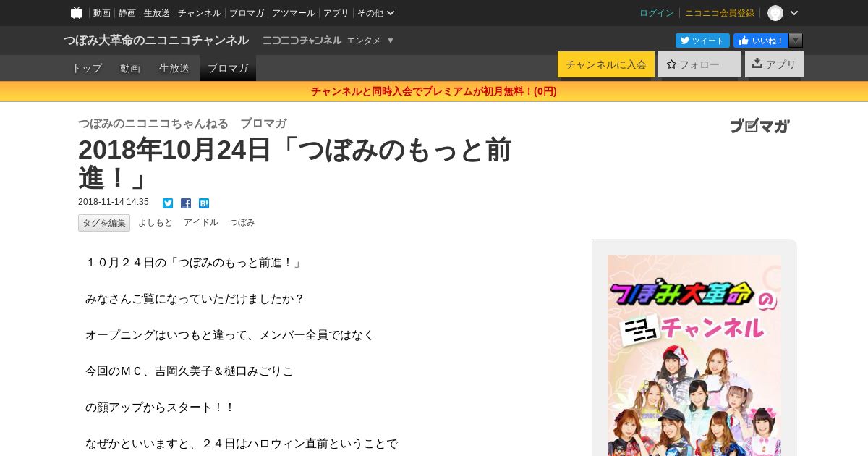
Task: Click the line みなさんご覧になっていただけましたか？
Action: tap(195, 299)
